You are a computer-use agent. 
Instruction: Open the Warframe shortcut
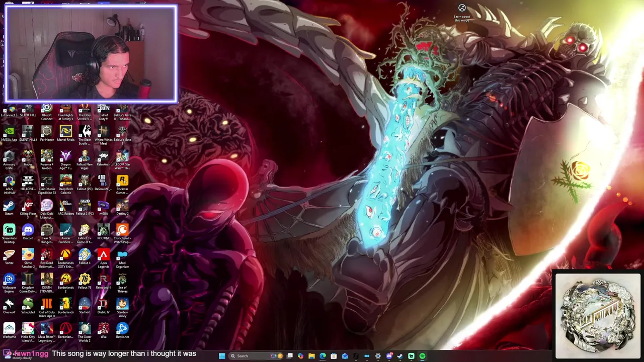(9, 331)
